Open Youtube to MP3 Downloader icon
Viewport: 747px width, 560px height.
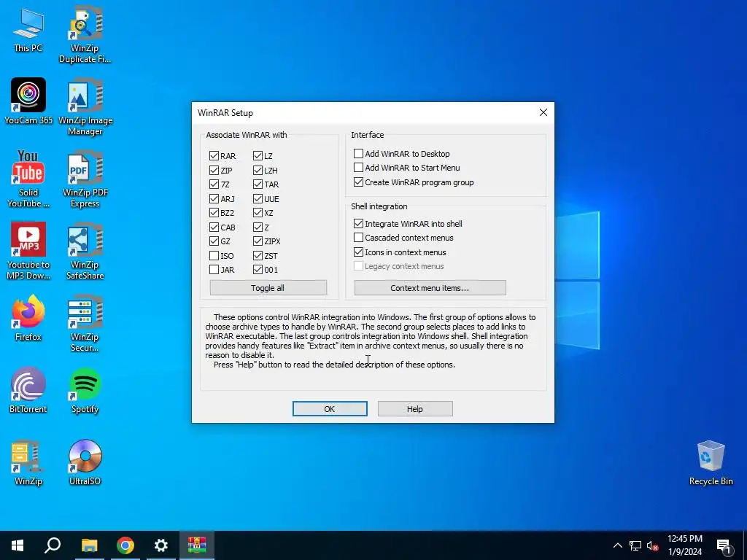28,251
